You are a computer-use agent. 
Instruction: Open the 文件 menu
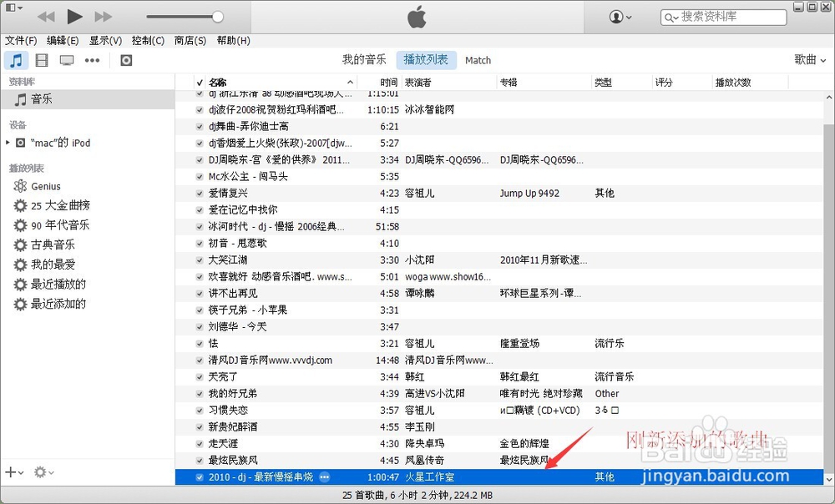coord(22,40)
